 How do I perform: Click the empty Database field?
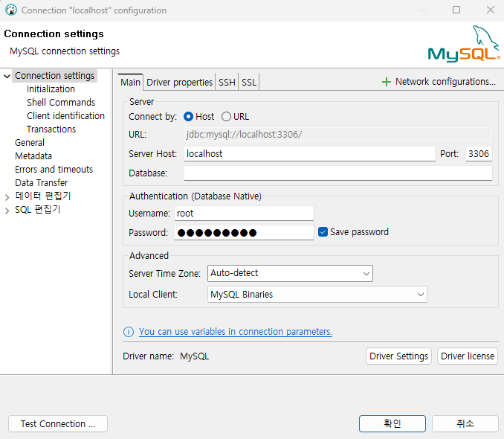[x=338, y=173]
